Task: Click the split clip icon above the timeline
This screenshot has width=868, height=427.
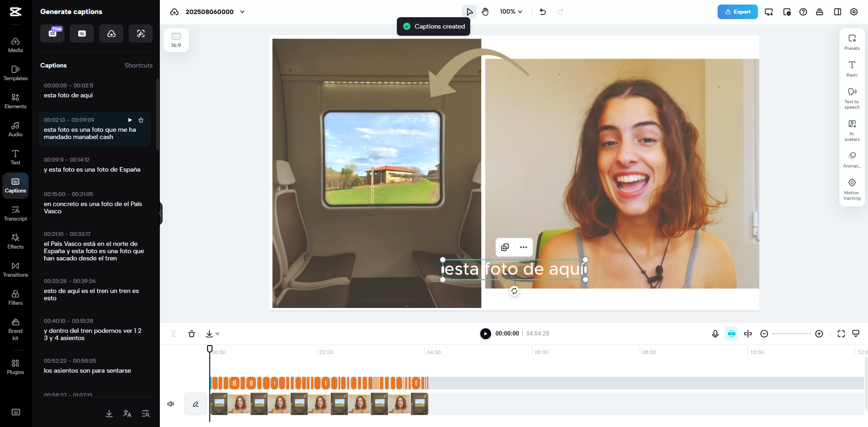Action: point(174,334)
